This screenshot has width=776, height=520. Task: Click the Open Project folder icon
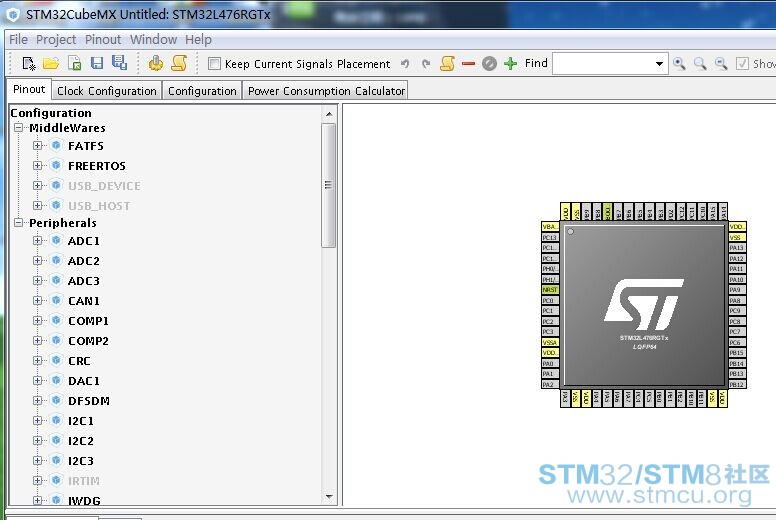point(51,63)
